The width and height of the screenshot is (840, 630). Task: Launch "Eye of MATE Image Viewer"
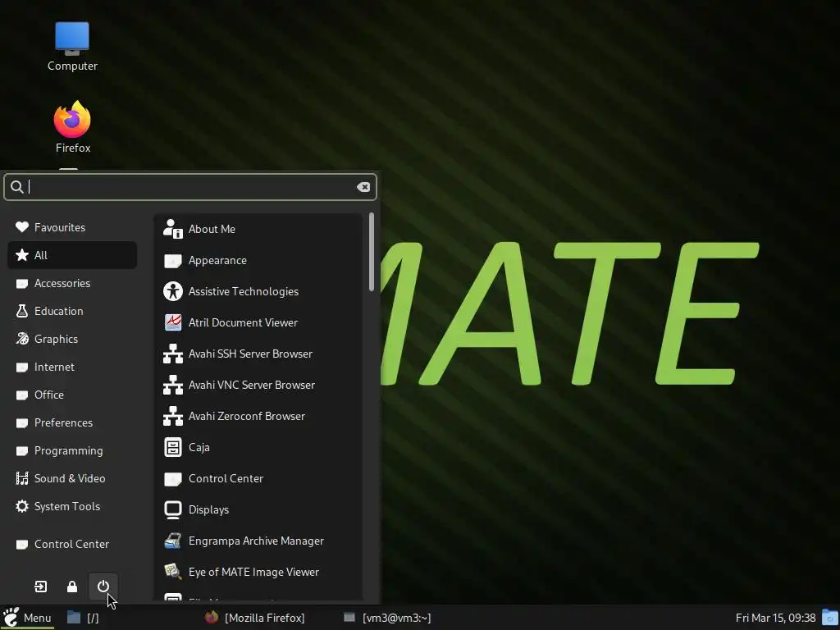[258, 572]
